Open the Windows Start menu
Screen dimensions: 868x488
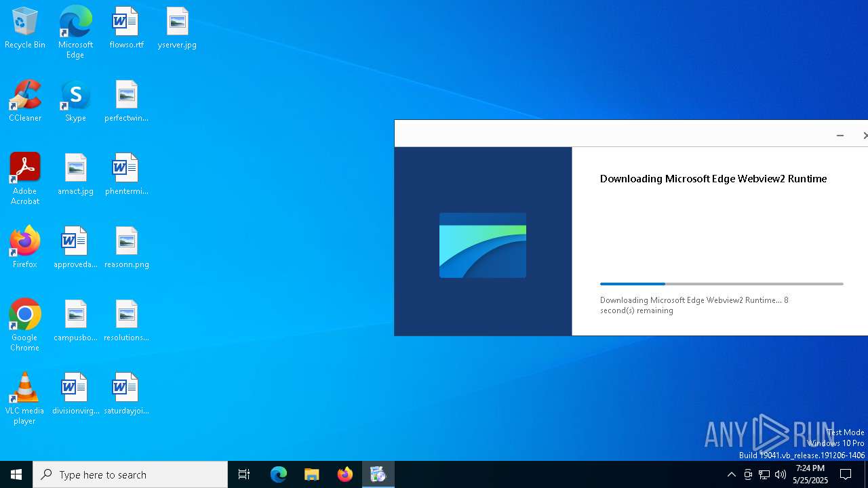click(x=16, y=474)
